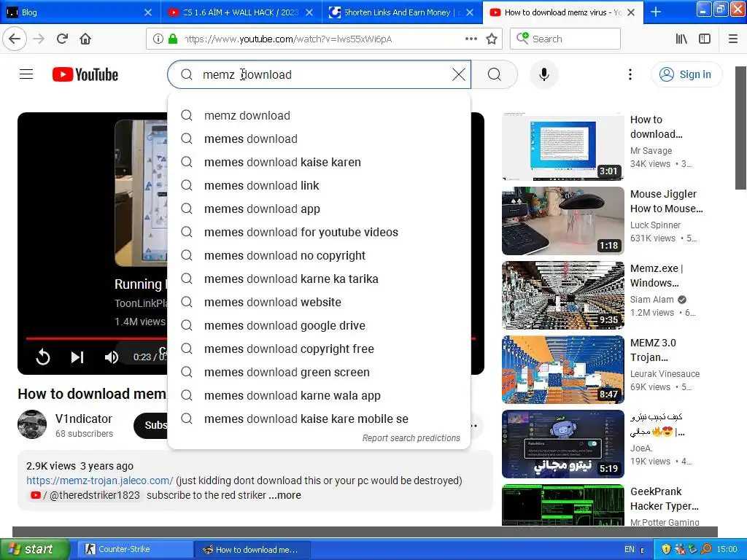This screenshot has height=560, width=747.
Task: Submit YouTube search with magnifier button
Action: (495, 74)
